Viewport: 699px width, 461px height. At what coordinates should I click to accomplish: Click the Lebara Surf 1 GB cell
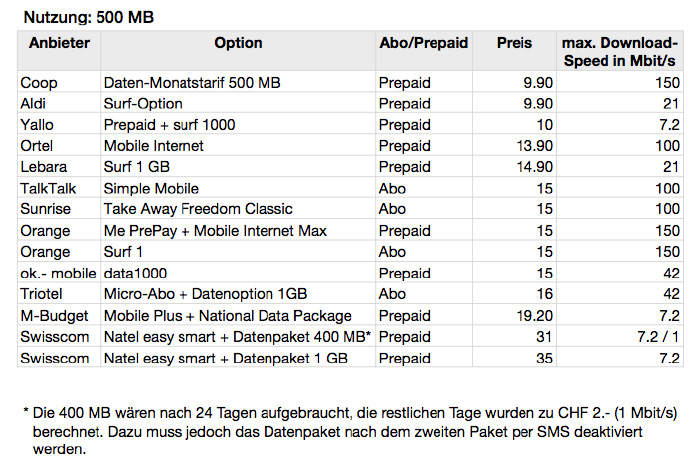238,167
